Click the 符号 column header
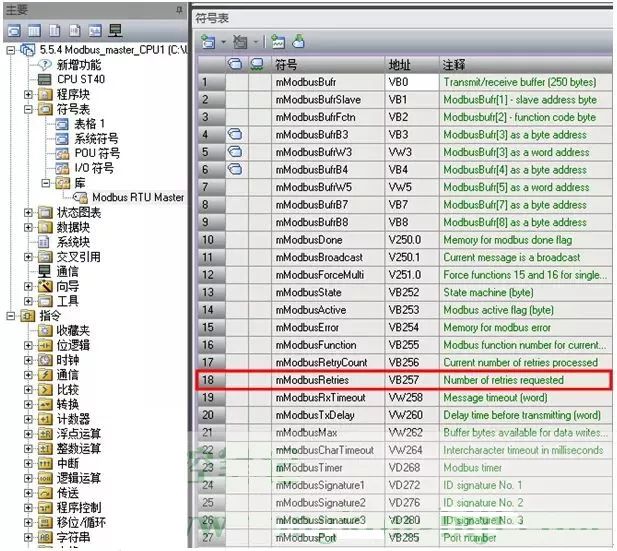The height and width of the screenshot is (551, 617). (286, 64)
